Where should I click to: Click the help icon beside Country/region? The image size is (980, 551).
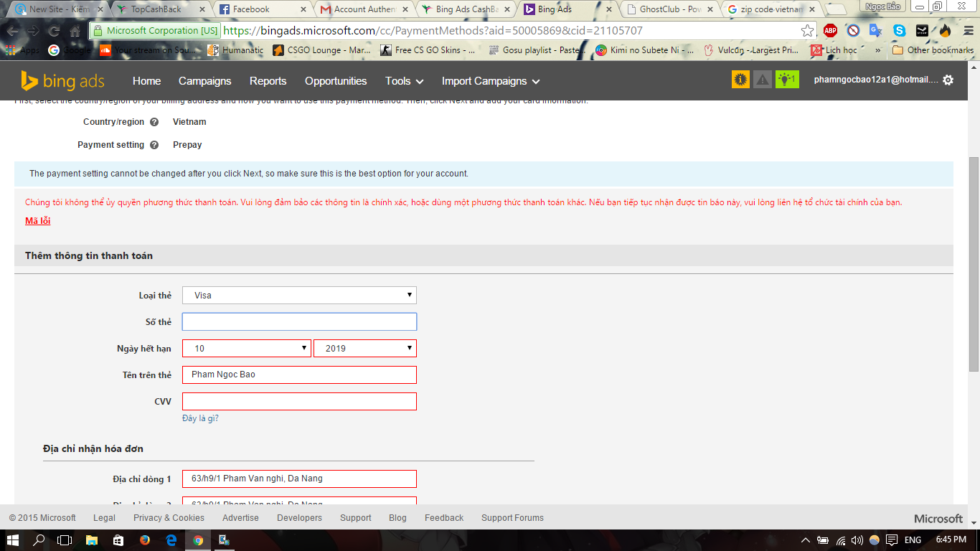154,122
